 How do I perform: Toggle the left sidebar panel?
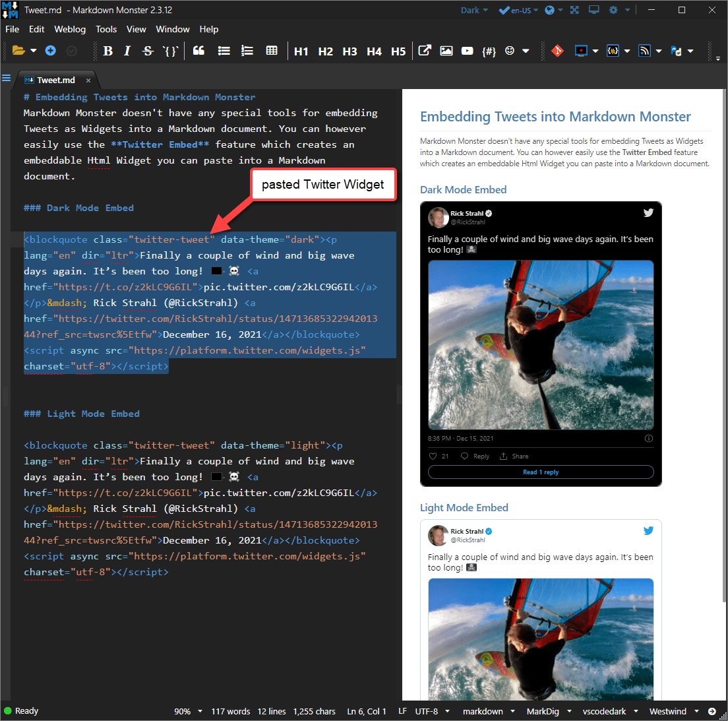[x=7, y=78]
